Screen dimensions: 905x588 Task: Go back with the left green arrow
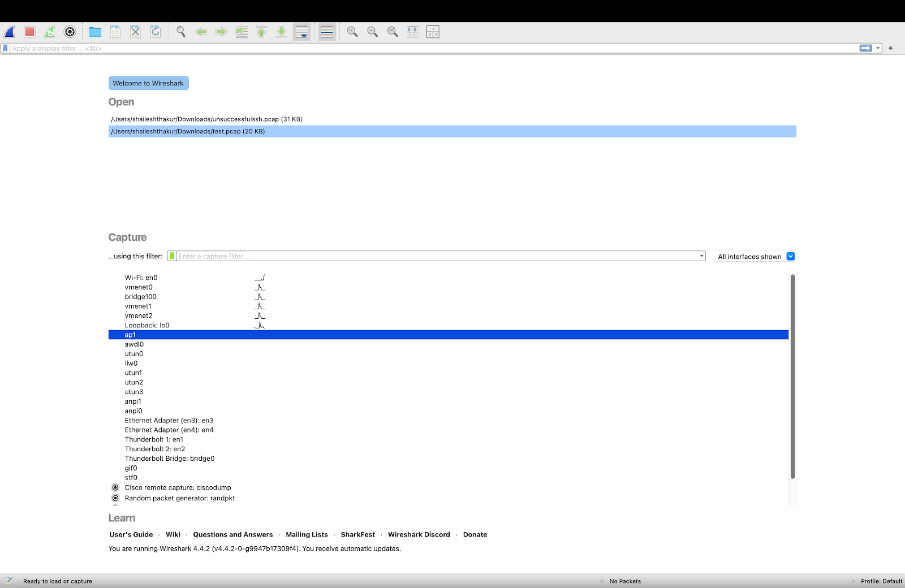pos(201,32)
